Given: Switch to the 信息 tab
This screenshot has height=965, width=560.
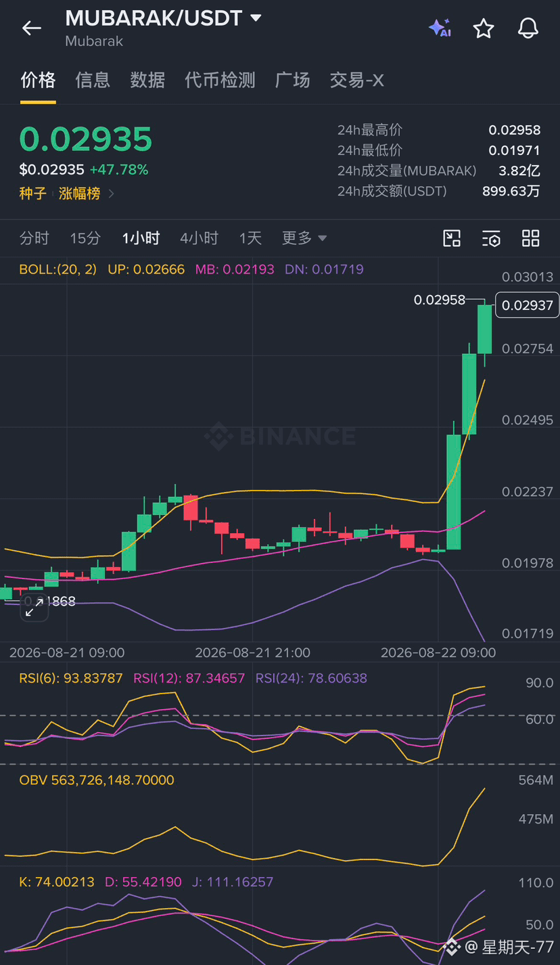Looking at the screenshot, I should click(93, 80).
